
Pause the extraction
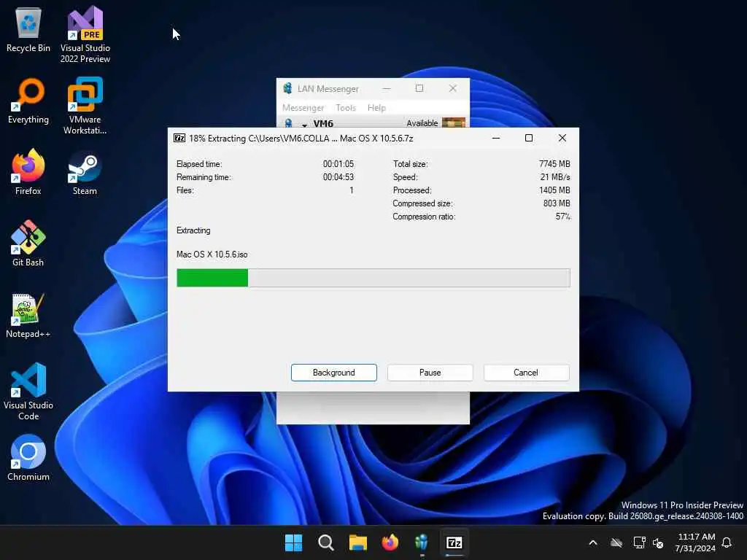point(430,373)
